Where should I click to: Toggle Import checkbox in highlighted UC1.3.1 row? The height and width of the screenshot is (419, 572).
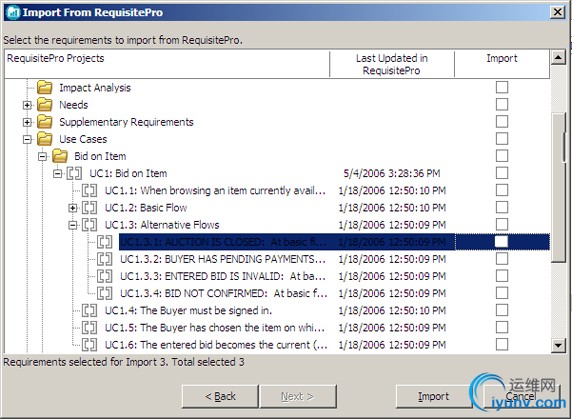tap(502, 241)
